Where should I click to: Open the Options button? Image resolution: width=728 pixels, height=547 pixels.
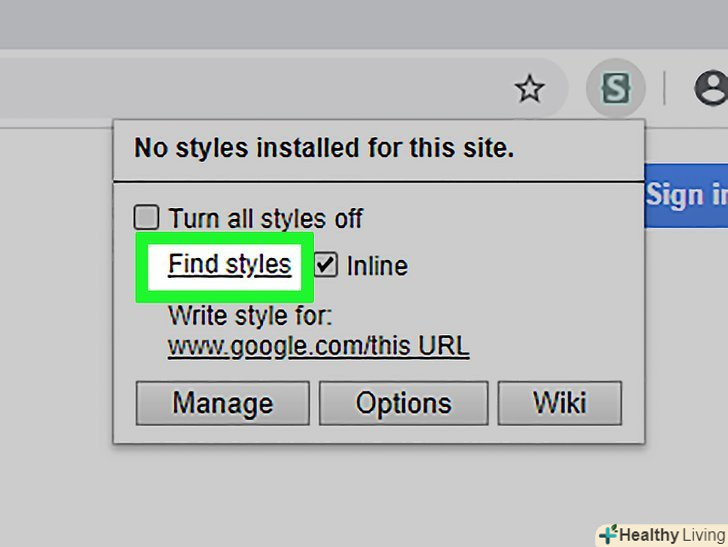tap(403, 403)
